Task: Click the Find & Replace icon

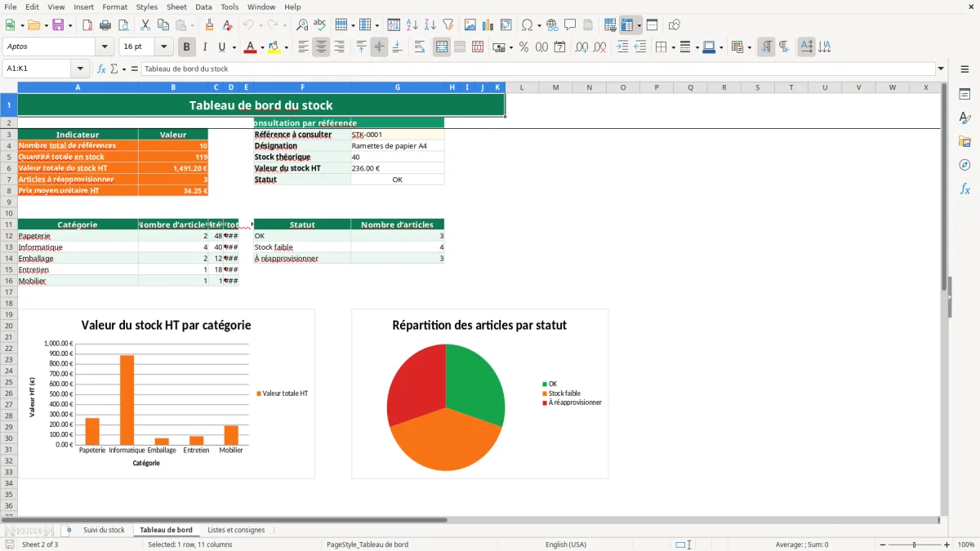Action: point(302,25)
